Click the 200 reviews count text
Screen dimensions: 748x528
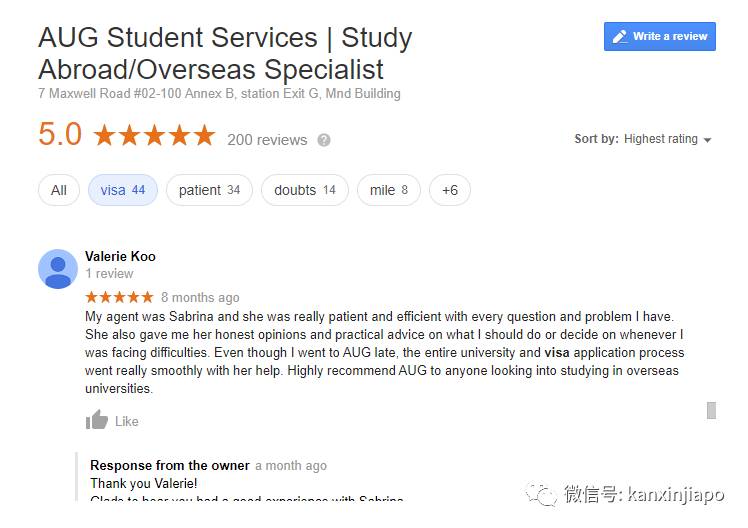pyautogui.click(x=267, y=140)
